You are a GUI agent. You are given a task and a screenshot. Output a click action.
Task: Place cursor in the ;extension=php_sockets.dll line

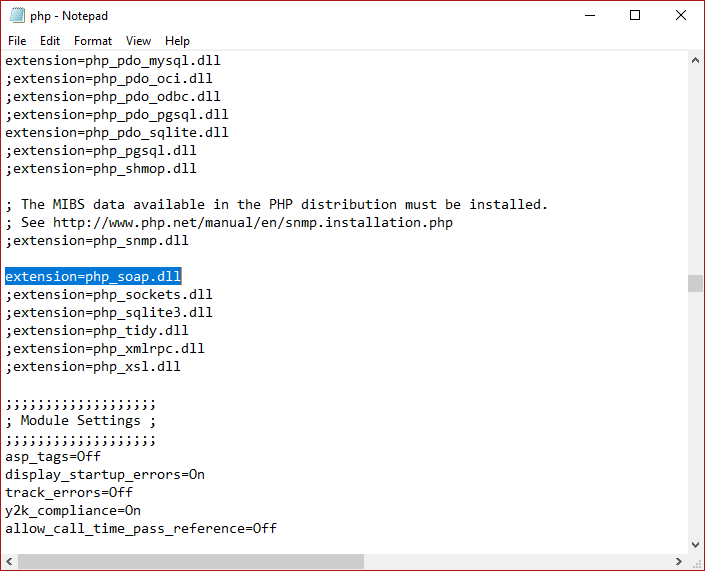[x=108, y=294]
